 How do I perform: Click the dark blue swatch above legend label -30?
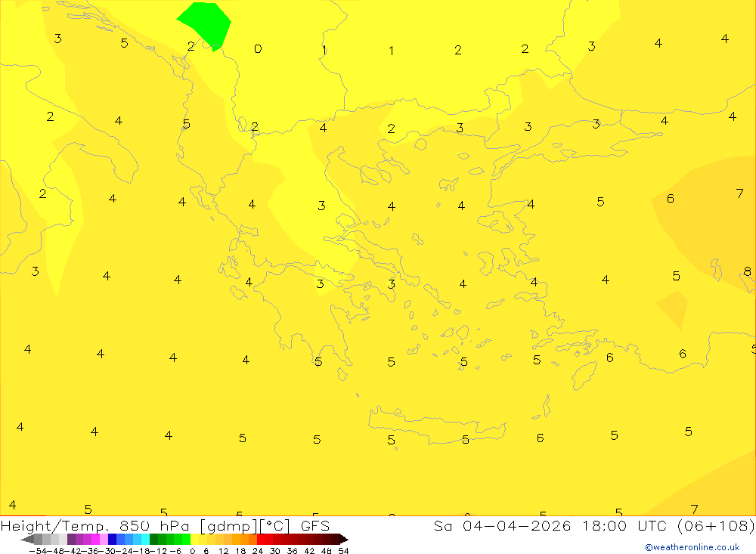click(x=112, y=539)
